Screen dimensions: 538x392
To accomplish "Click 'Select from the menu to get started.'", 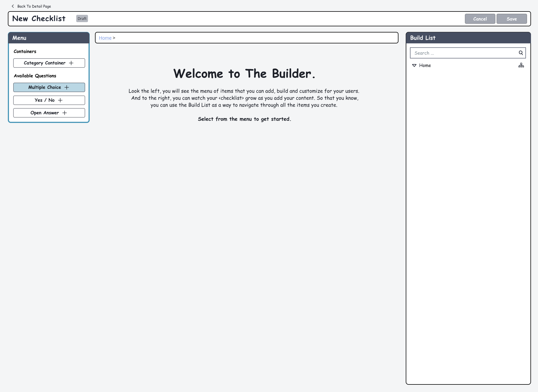I will [244, 119].
